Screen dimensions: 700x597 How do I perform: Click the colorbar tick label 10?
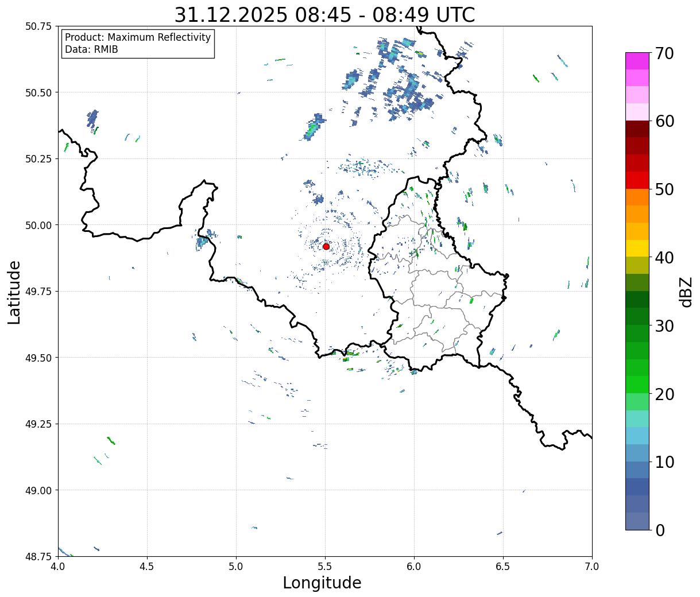coord(664,462)
